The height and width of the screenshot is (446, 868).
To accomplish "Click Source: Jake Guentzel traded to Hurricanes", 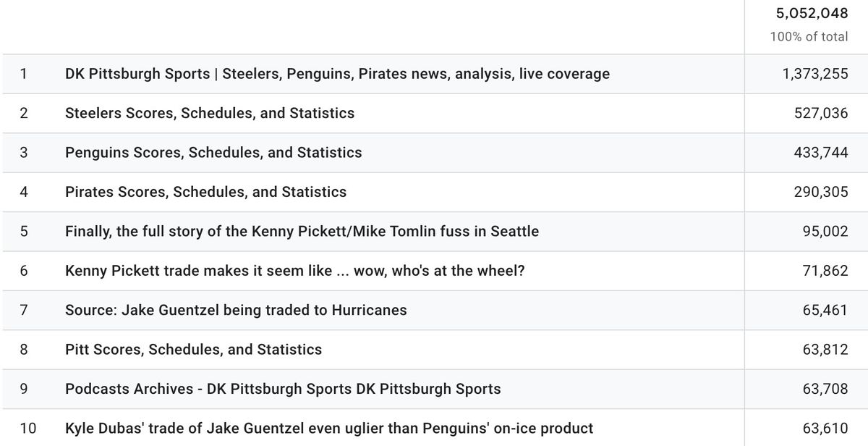I will tap(236, 310).
